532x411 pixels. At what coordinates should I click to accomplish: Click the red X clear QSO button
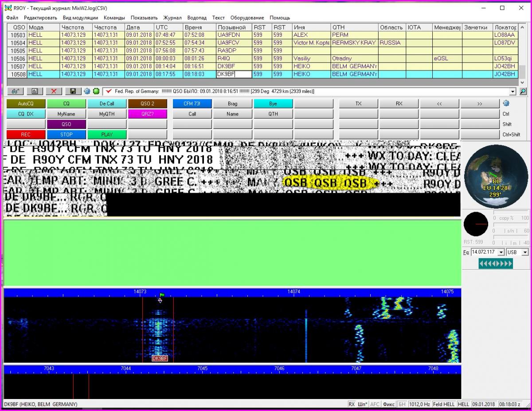pos(54,91)
